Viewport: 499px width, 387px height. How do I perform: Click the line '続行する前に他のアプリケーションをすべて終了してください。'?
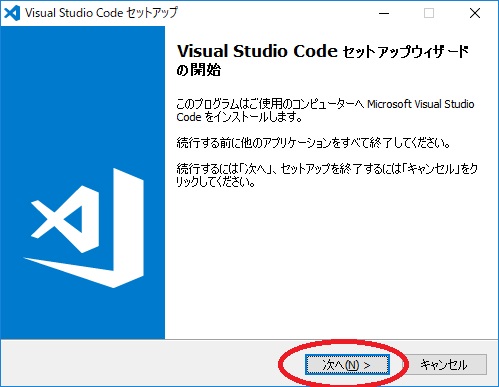(313, 143)
